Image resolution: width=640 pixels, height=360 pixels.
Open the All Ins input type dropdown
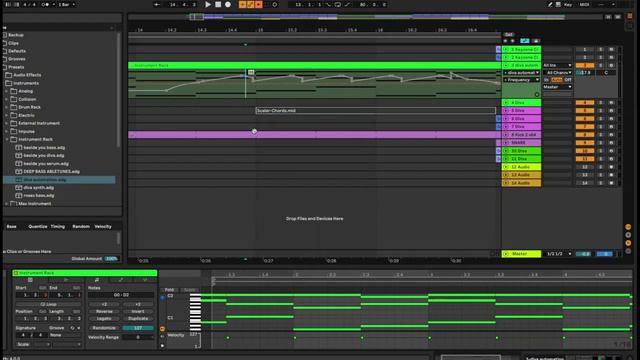pos(557,65)
